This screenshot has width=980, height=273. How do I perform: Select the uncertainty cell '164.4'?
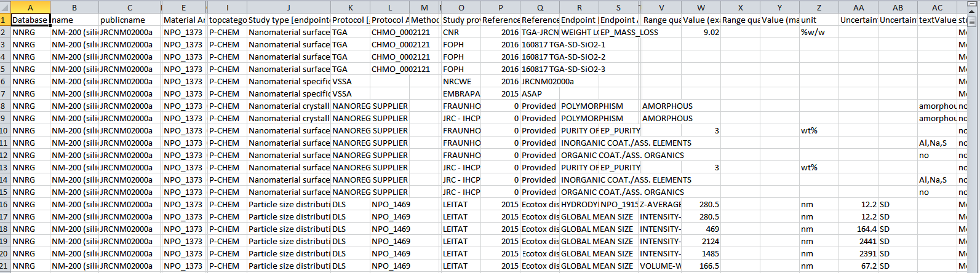click(859, 229)
